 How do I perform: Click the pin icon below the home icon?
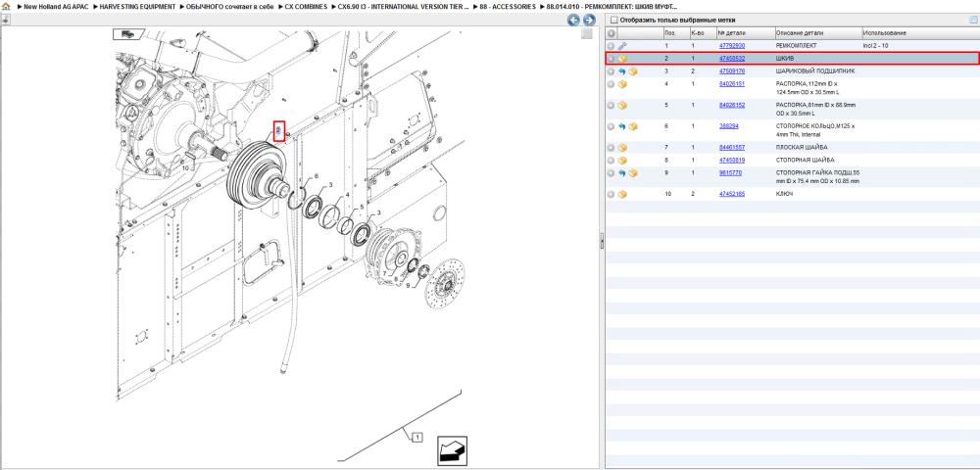[4, 20]
